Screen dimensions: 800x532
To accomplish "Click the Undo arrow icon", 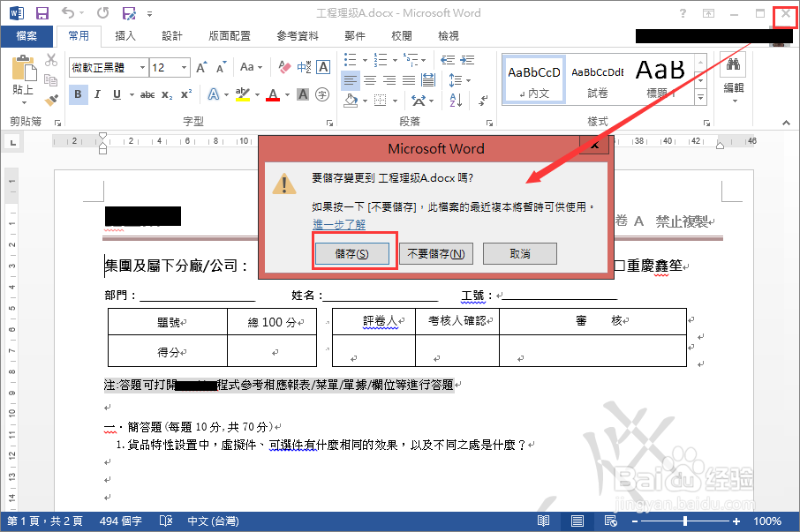I will click(68, 12).
